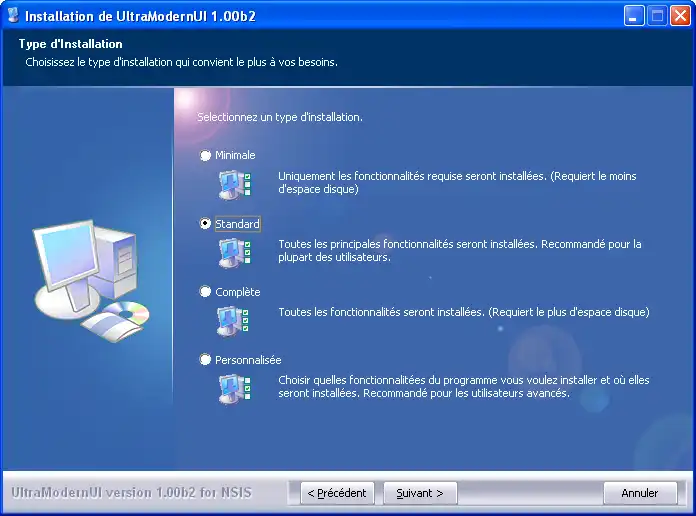Select the Minimale installation radio button
The height and width of the screenshot is (516, 696).
pyautogui.click(x=205, y=155)
